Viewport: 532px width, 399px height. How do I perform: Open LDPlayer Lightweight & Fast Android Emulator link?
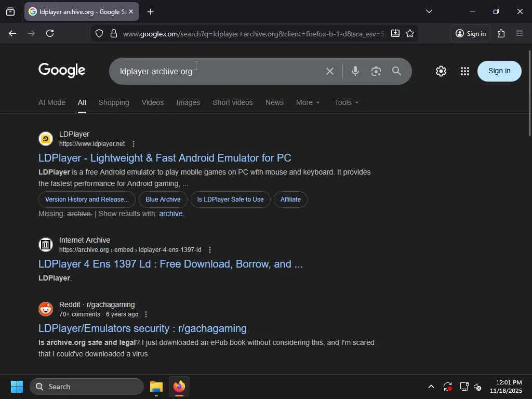pos(165,158)
